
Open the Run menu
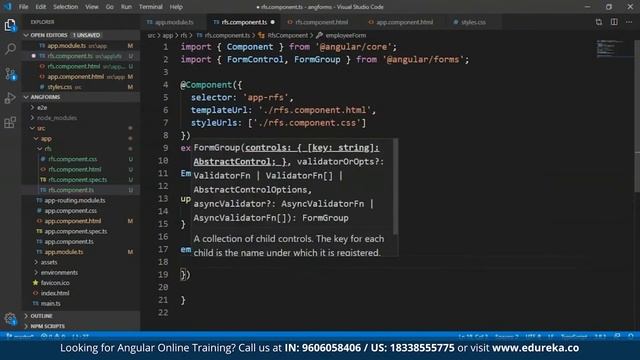[126, 7]
